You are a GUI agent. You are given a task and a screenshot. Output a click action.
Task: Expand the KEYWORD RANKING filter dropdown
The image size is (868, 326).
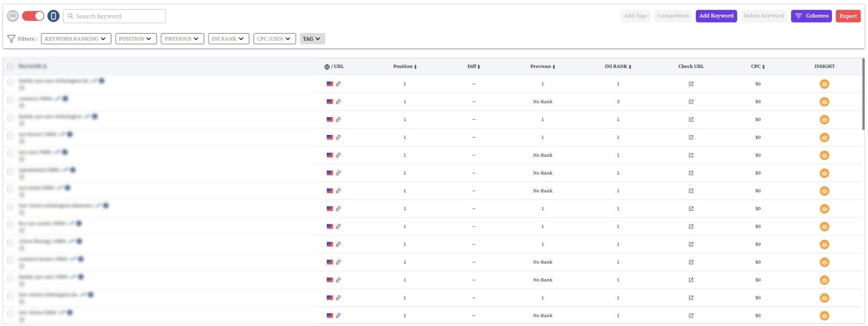click(76, 39)
